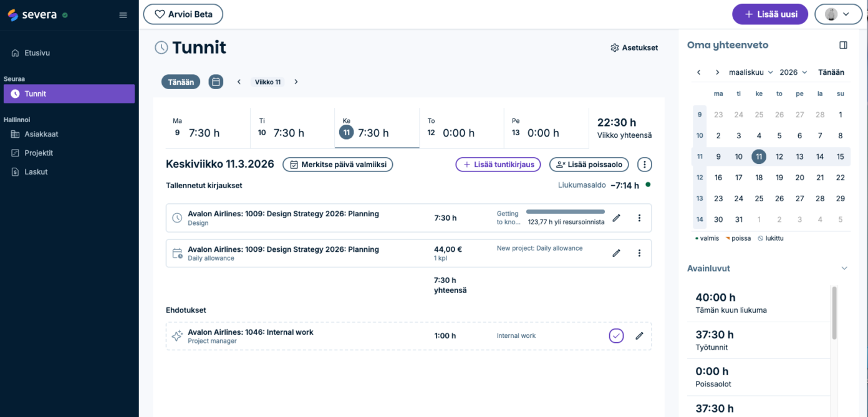Jump to today using Tänään pill
Image resolution: width=868 pixels, height=417 pixels.
pyautogui.click(x=181, y=82)
